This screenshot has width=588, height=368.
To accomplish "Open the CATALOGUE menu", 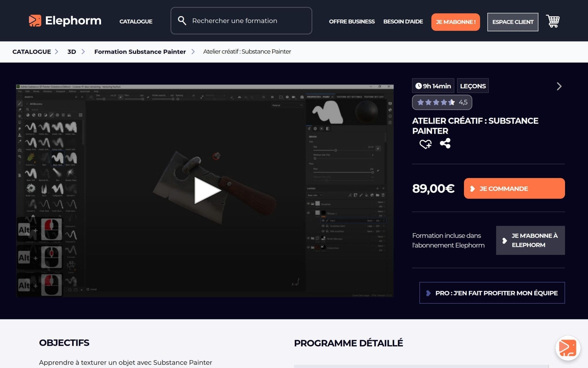I will point(136,21).
